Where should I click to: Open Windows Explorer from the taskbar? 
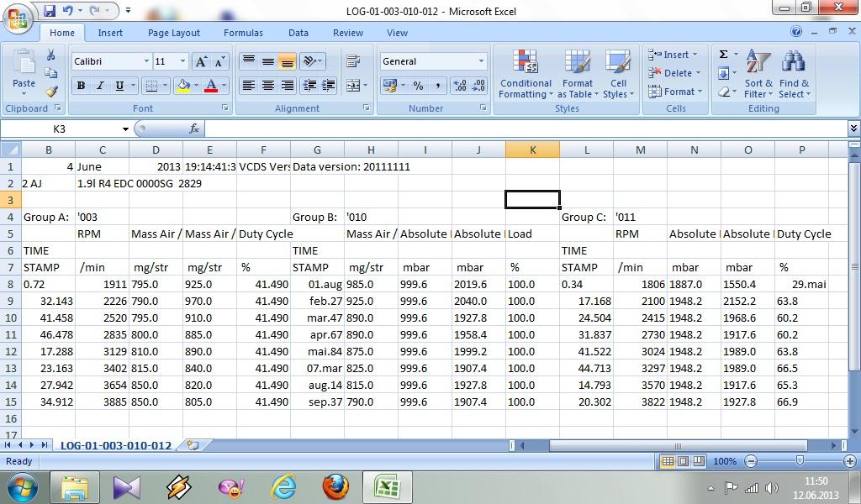(x=75, y=487)
